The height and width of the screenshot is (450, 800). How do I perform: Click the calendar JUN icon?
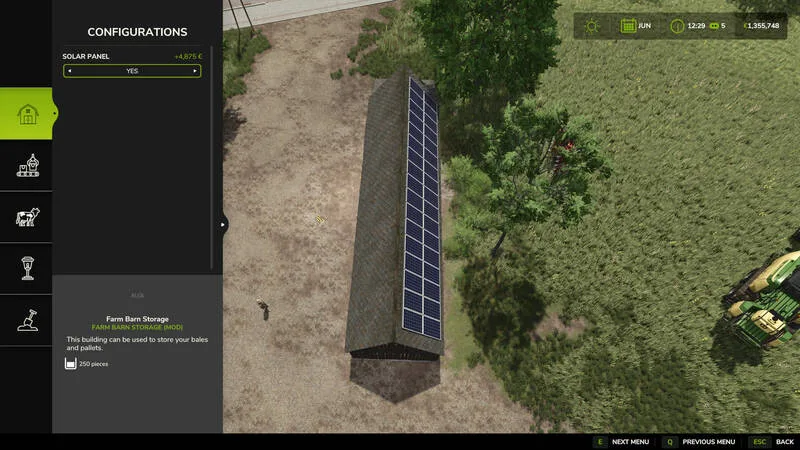click(x=628, y=26)
